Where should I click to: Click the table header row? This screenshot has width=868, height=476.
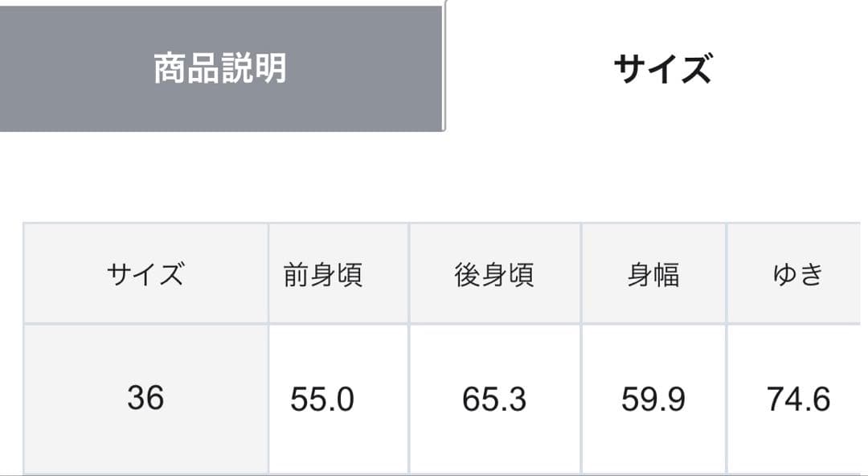click(x=442, y=273)
